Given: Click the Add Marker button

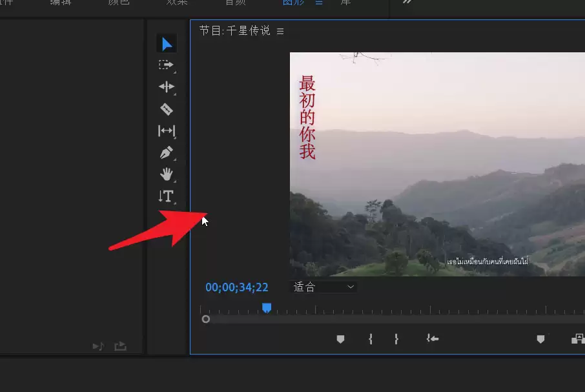Looking at the screenshot, I should click(x=340, y=339).
